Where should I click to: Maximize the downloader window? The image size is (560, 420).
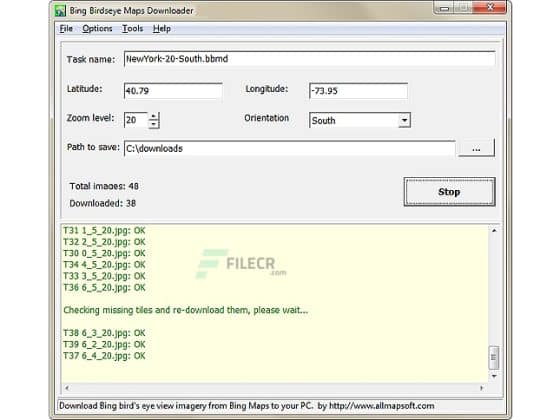click(463, 8)
